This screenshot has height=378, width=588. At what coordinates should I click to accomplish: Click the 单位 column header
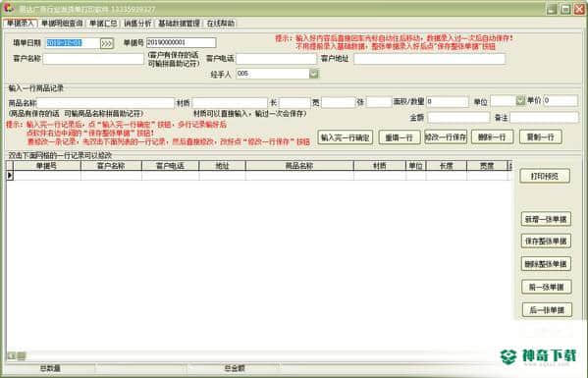point(416,166)
